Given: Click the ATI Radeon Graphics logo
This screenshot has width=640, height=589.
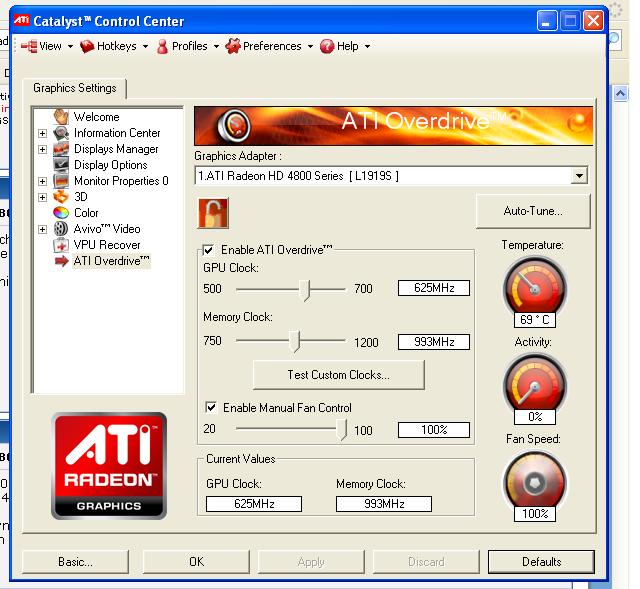Looking at the screenshot, I should (109, 466).
